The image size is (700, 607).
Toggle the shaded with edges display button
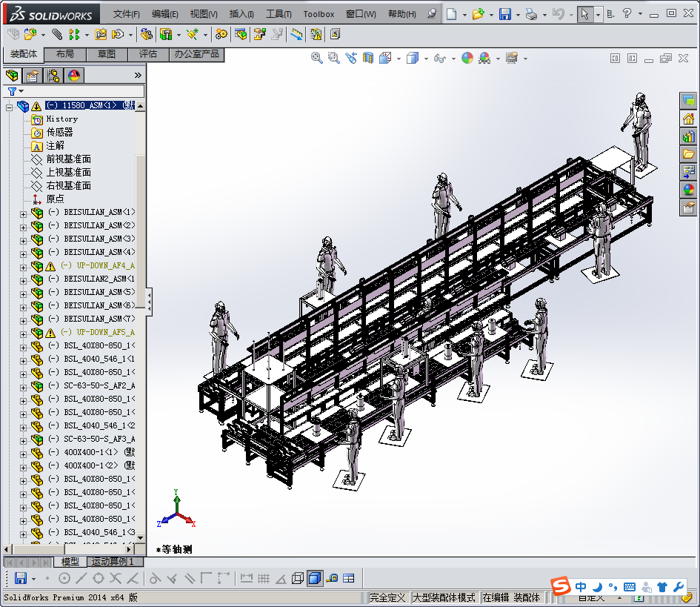point(315,578)
